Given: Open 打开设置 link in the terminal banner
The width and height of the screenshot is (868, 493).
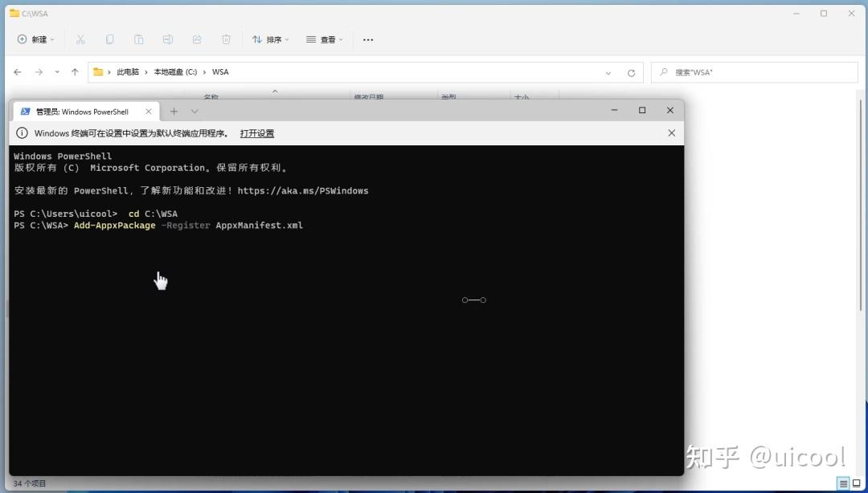Looking at the screenshot, I should pyautogui.click(x=256, y=133).
